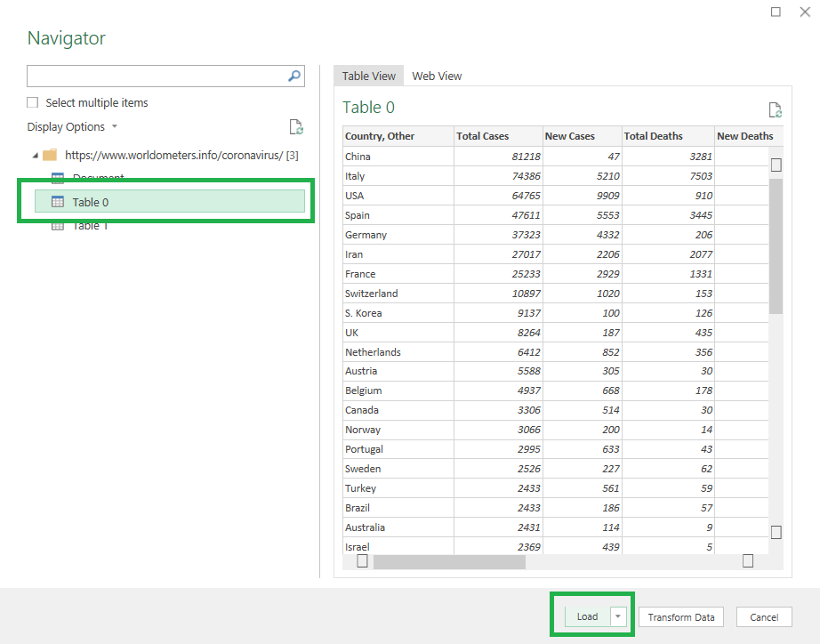820x644 pixels.
Task: Click the 'UK' country cell
Action: (398, 333)
